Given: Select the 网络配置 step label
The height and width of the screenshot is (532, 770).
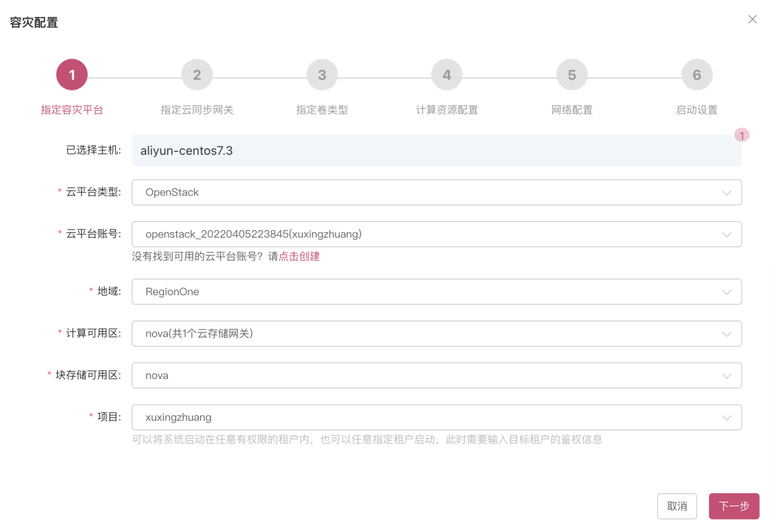Looking at the screenshot, I should pos(571,110).
